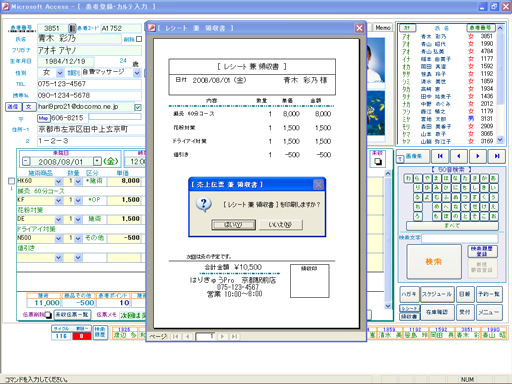Open the Map button beside postal code
Image resolution: width=512 pixels, height=384 pixels.
pyautogui.click(x=43, y=118)
